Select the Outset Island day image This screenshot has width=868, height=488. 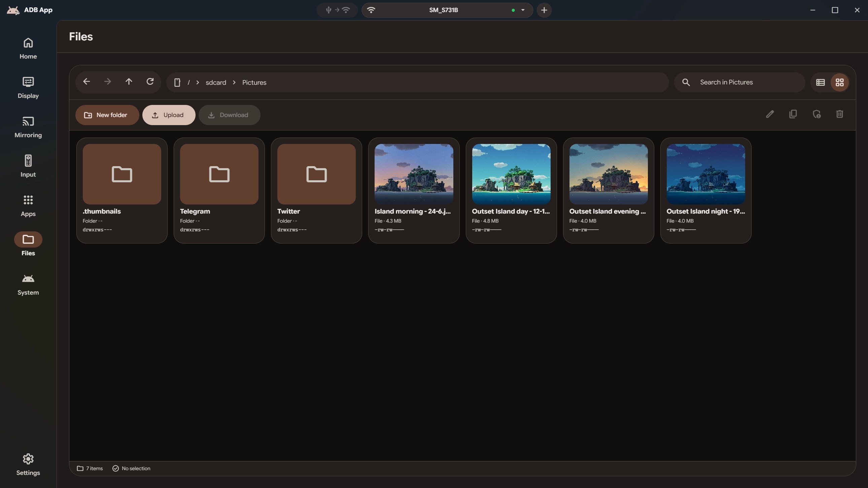[511, 190]
